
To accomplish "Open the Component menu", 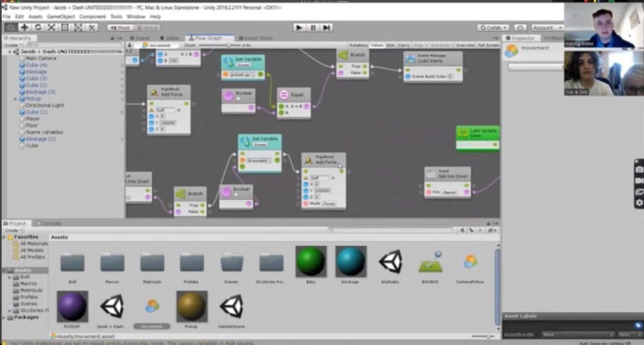I will point(92,16).
